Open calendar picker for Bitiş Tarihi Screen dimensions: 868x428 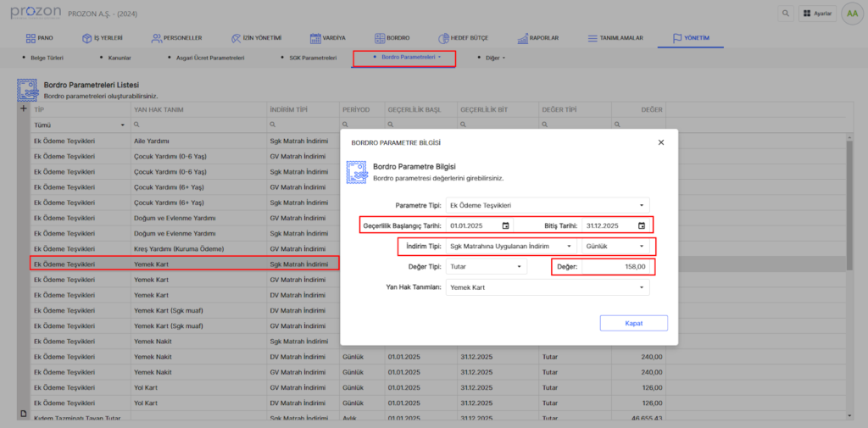point(642,225)
